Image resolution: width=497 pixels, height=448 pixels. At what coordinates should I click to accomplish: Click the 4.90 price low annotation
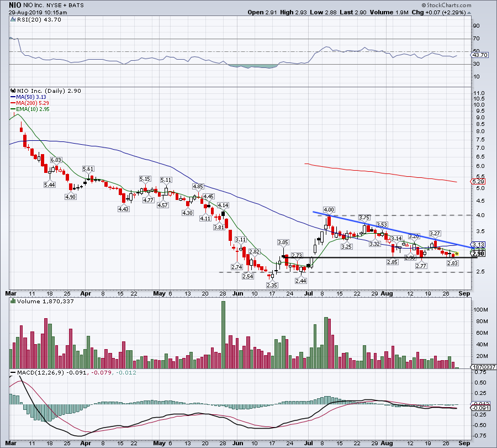(x=70, y=197)
